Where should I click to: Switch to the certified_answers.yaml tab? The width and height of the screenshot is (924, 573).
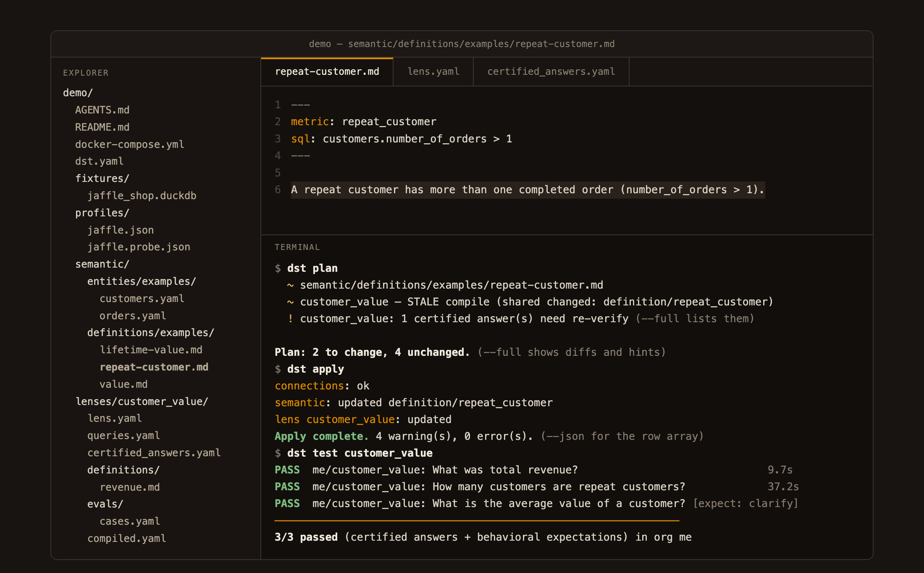coord(551,72)
